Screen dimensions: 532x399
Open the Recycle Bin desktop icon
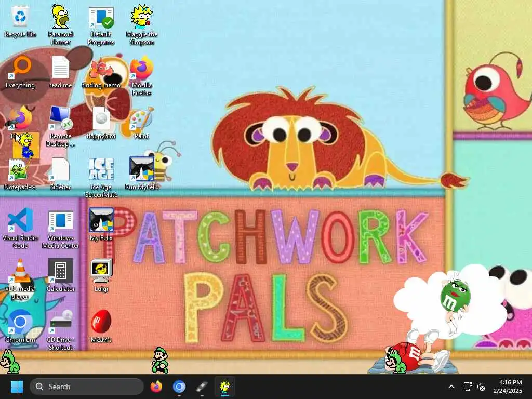click(20, 21)
